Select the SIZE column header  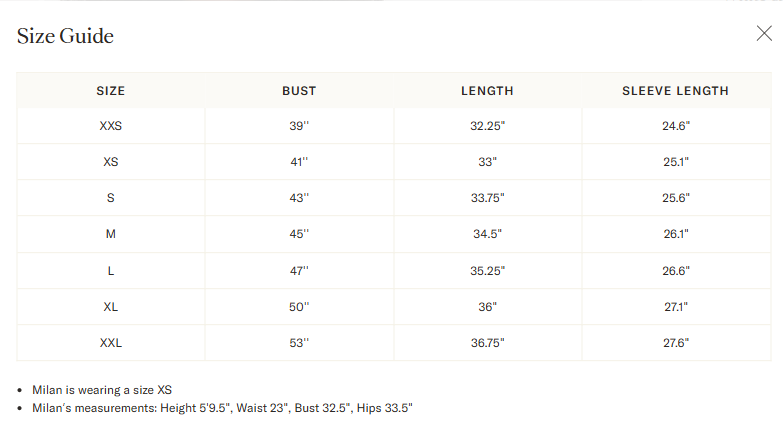[x=111, y=91]
